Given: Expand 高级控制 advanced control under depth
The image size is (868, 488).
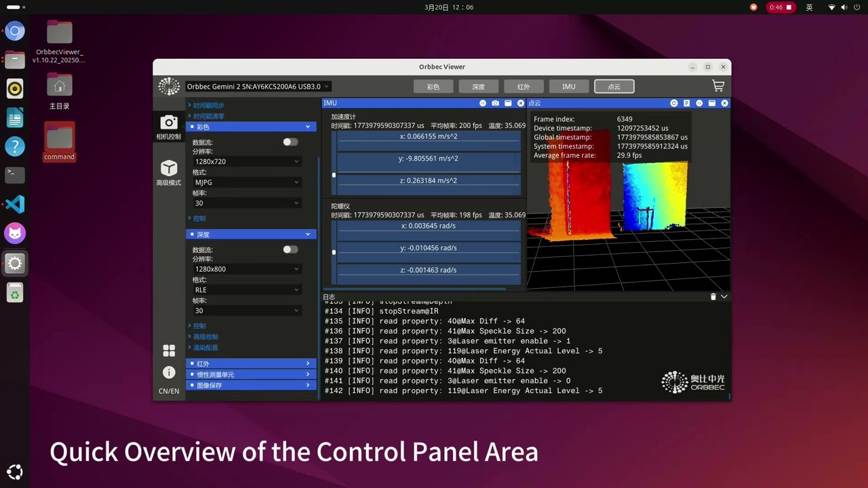Looking at the screenshot, I should pos(203,337).
